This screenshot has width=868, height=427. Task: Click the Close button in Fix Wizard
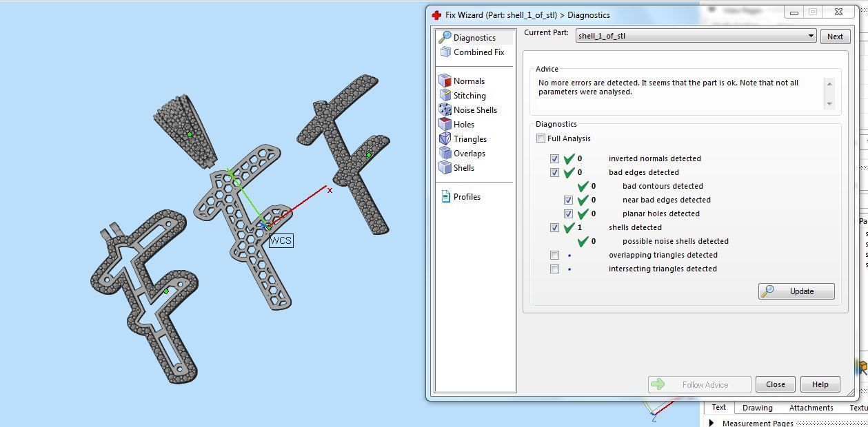click(x=775, y=384)
